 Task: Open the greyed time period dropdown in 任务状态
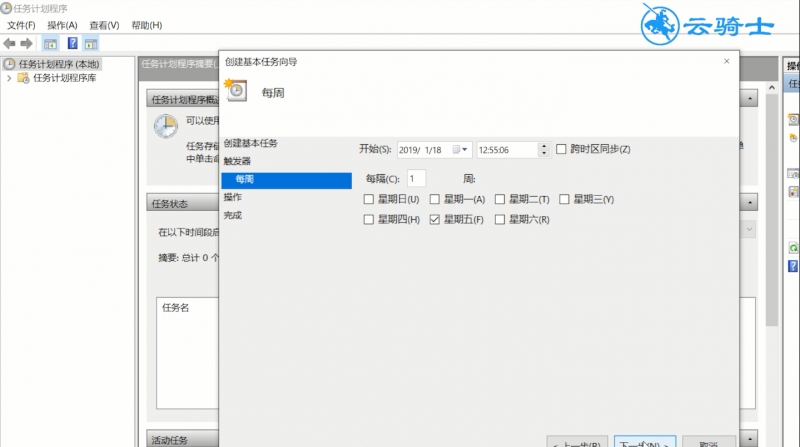click(x=748, y=229)
